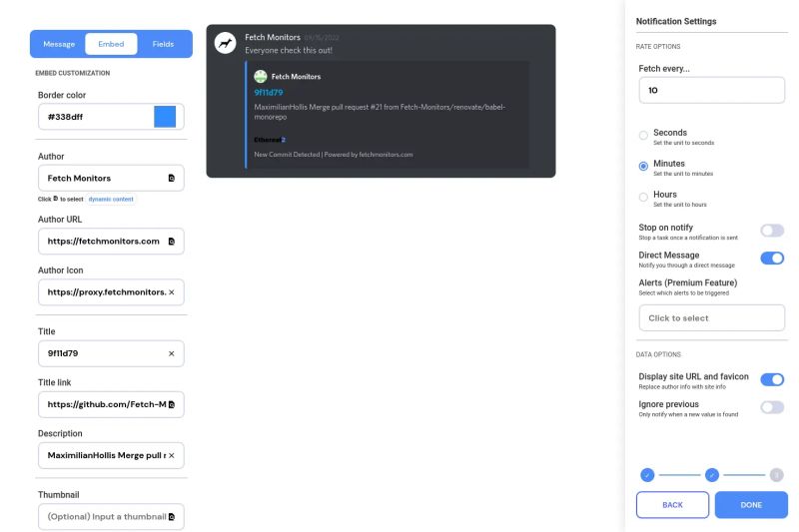Disable Direct Message toggle
Image resolution: width=799 pixels, height=532 pixels.
[x=772, y=259]
